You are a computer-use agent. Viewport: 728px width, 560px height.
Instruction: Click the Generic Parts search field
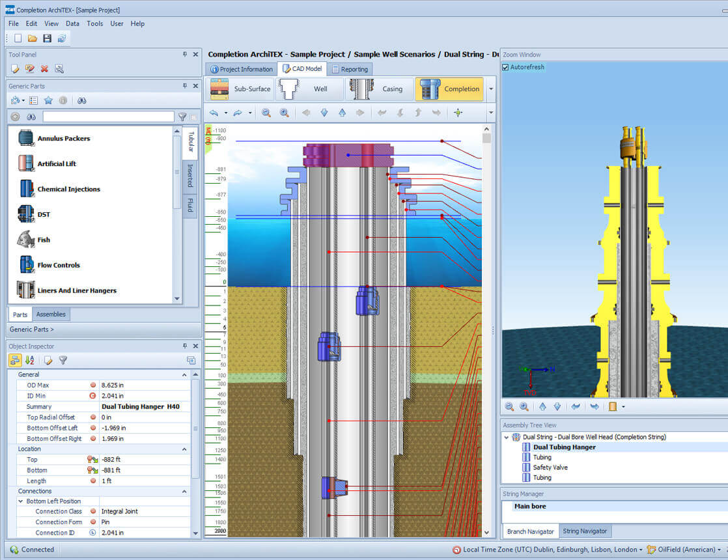108,117
